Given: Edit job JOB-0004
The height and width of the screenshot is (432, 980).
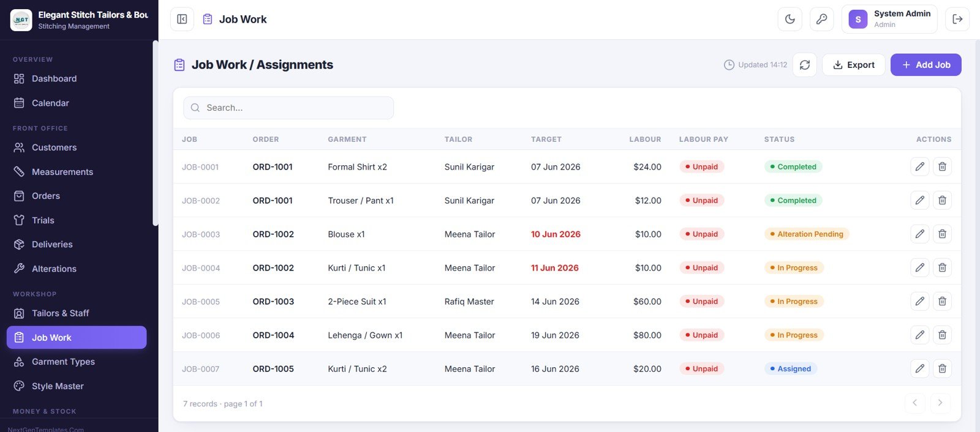Looking at the screenshot, I should (x=920, y=267).
